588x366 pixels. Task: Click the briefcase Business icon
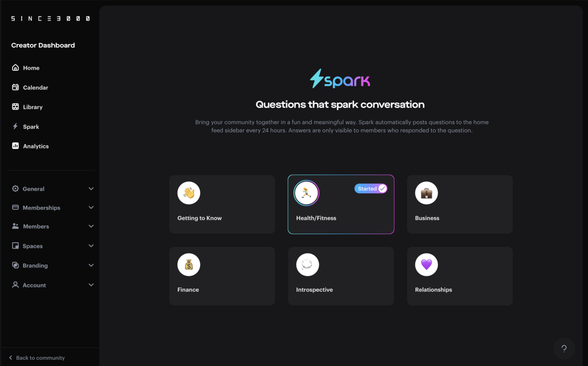(426, 193)
